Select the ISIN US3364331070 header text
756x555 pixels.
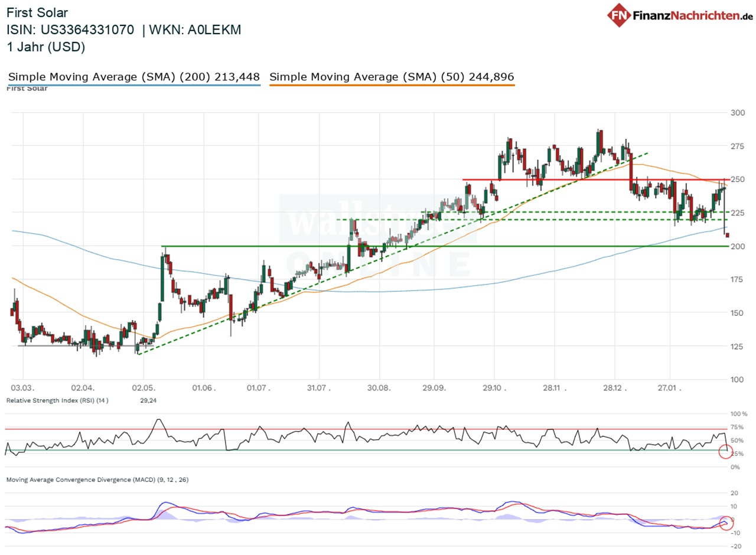69,30
